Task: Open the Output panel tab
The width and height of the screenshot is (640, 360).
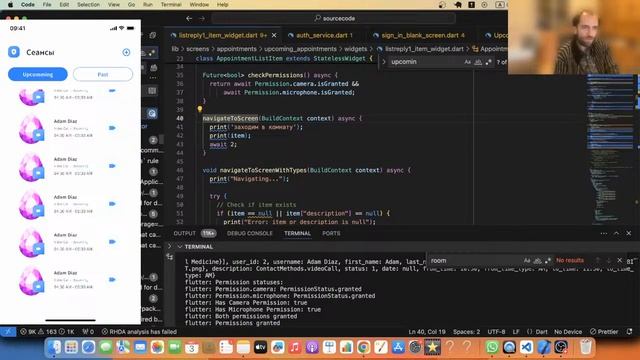Action: 184,233
